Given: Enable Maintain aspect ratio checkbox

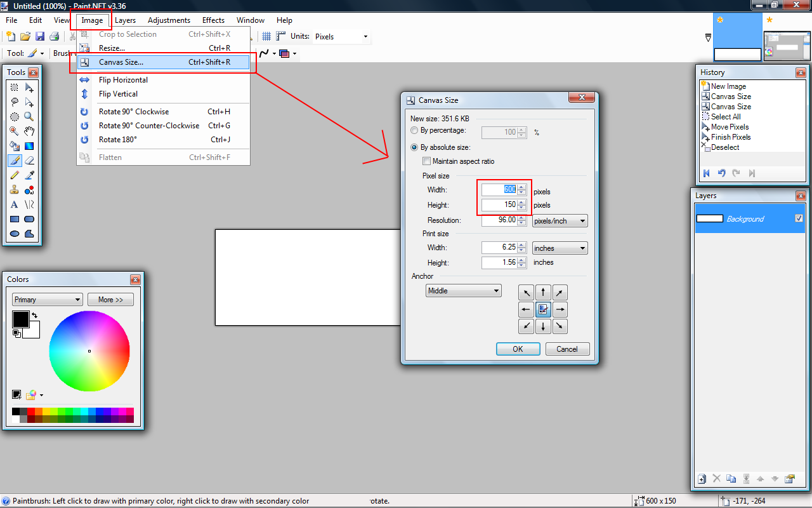Looking at the screenshot, I should (426, 161).
